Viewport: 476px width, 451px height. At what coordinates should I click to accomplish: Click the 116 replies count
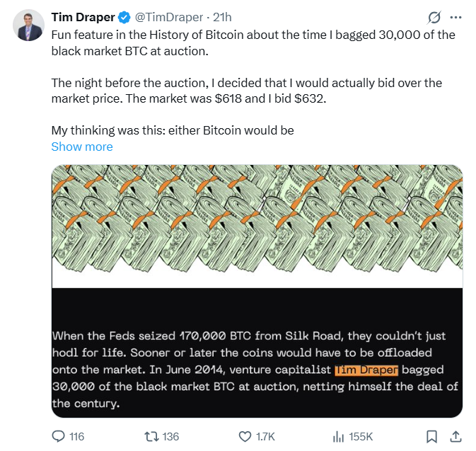76,436
